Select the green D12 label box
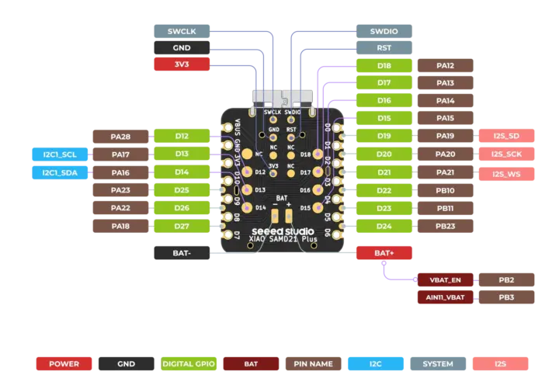 [182, 136]
